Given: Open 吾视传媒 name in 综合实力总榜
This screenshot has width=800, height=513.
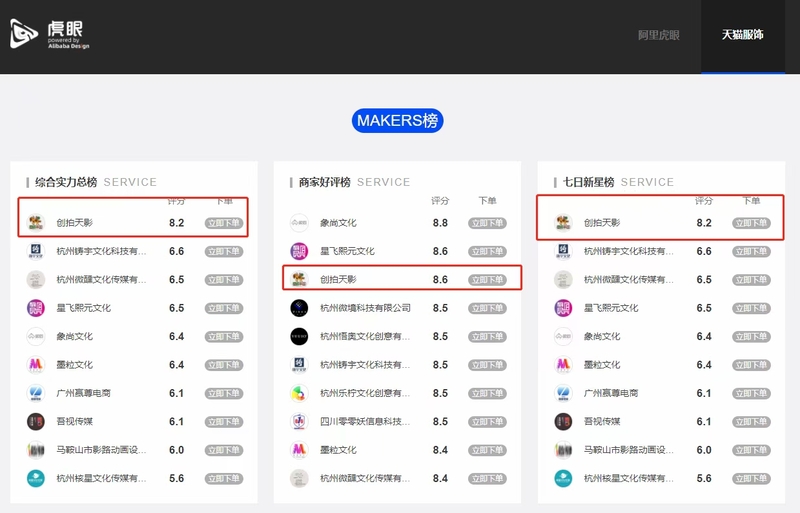Looking at the screenshot, I should pyautogui.click(x=74, y=422).
